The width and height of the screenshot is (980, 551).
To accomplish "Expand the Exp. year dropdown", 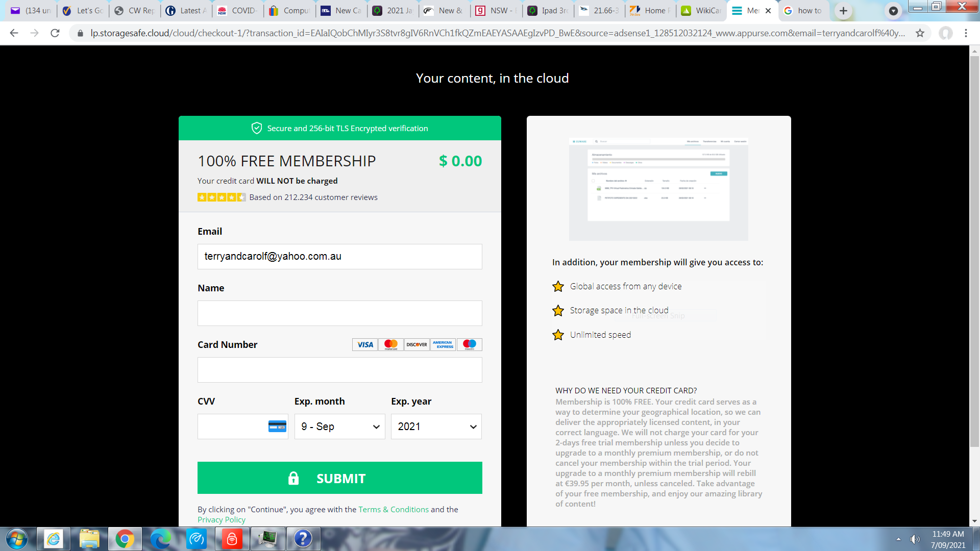I will click(x=436, y=427).
